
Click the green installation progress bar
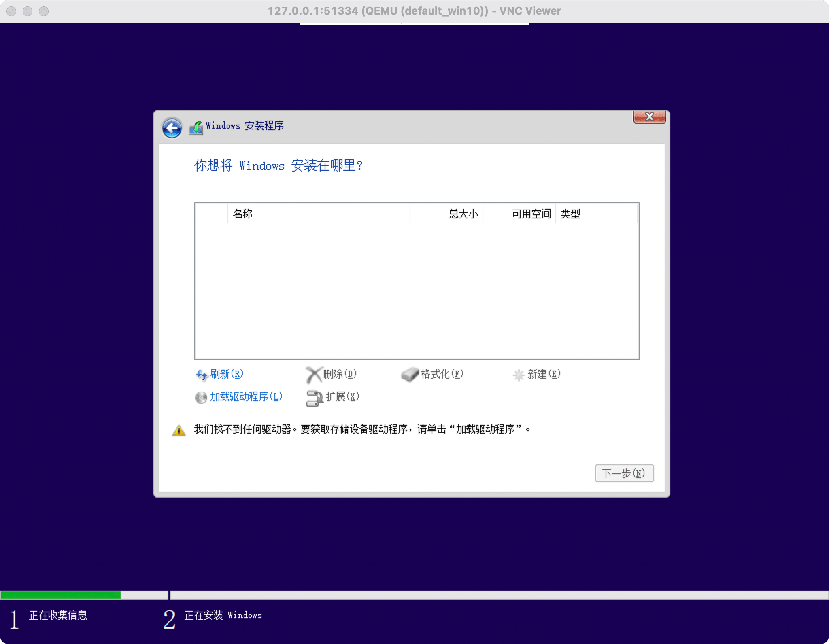coord(61,595)
